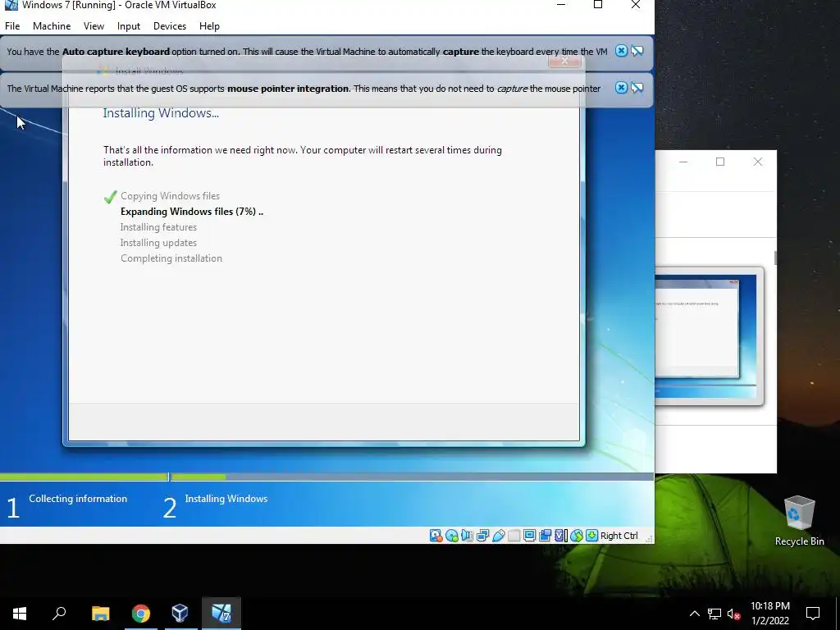
Task: Suppress future mouse pointer integration messages
Action: [637, 88]
